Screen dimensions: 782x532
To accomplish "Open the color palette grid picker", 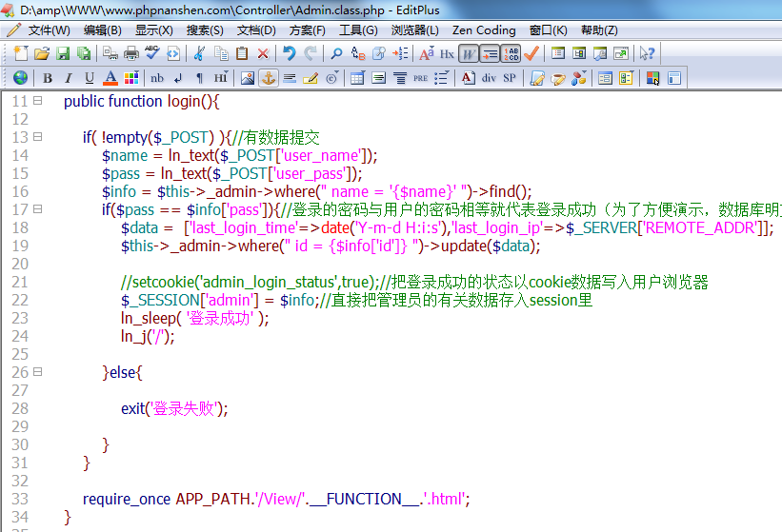I will tap(131, 78).
